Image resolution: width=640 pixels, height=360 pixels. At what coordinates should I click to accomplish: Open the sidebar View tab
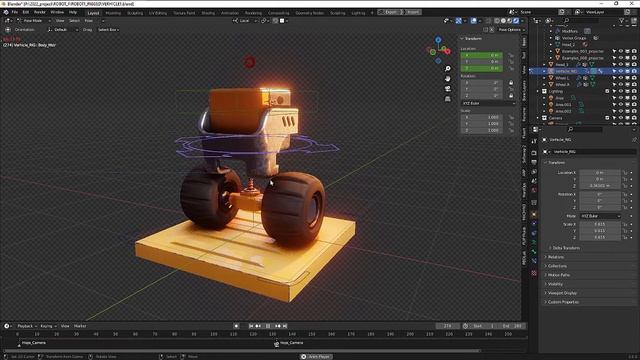click(x=524, y=69)
